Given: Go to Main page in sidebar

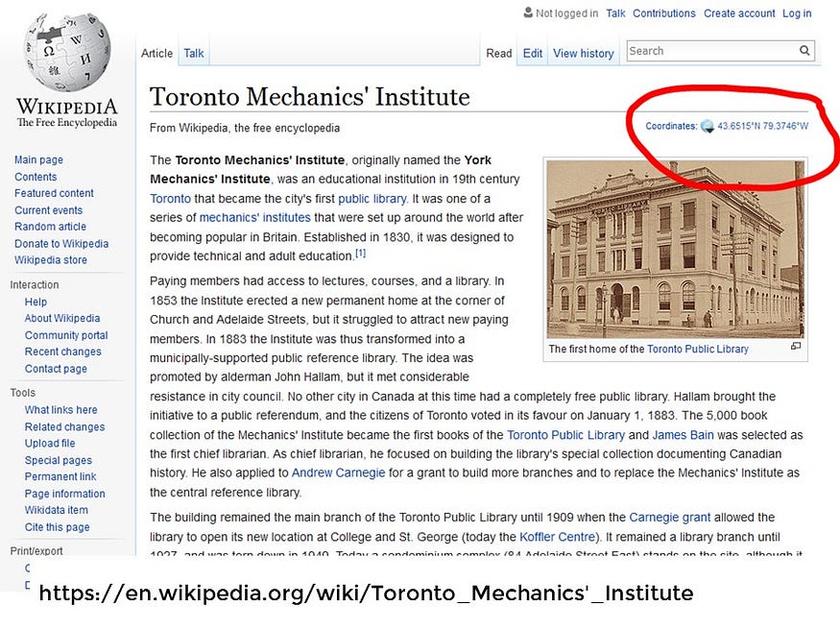Looking at the screenshot, I should pos(38,159).
